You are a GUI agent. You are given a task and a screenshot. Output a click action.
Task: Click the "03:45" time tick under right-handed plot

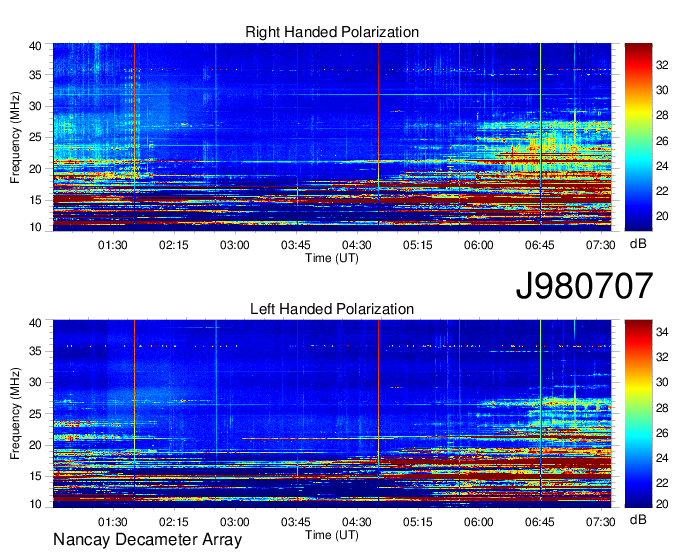point(296,245)
